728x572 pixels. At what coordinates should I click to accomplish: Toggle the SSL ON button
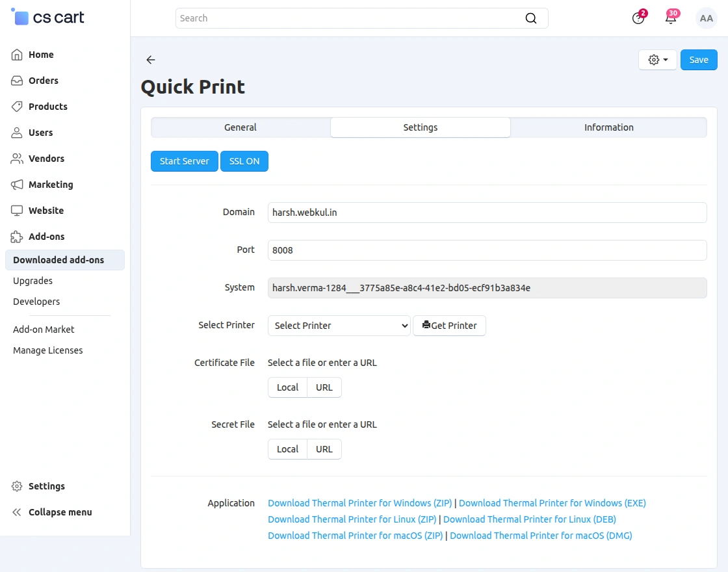click(x=244, y=161)
